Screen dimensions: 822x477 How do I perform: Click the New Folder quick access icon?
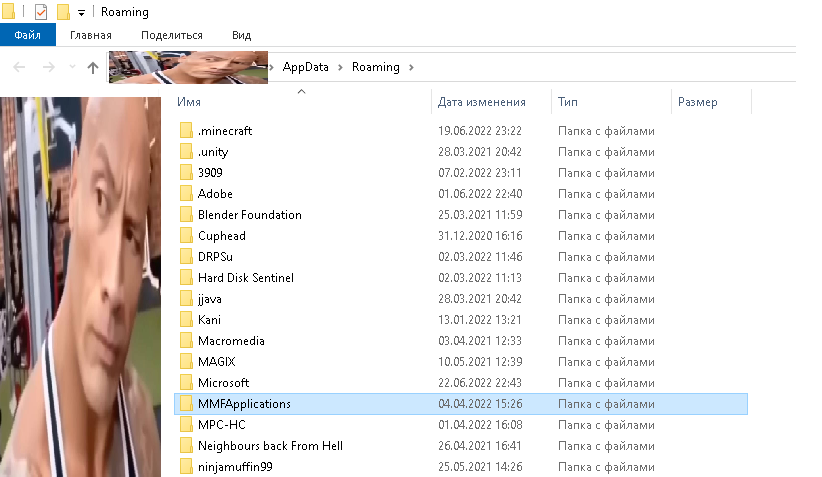[63, 12]
